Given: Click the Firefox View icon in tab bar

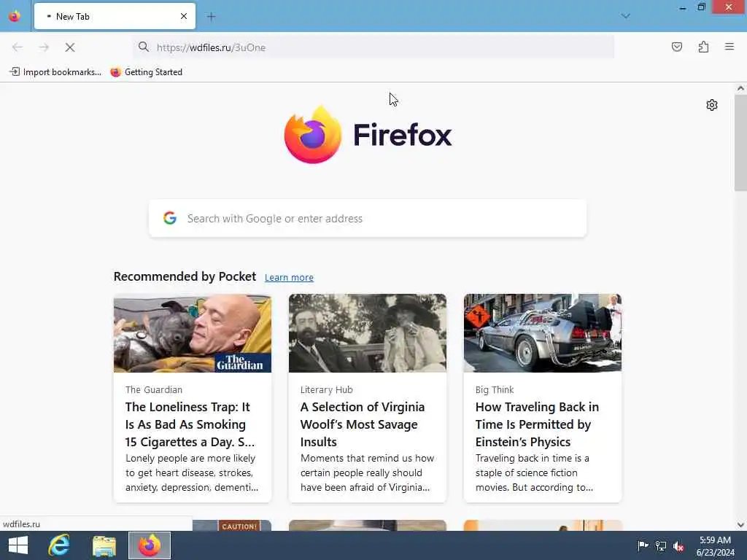Looking at the screenshot, I should 15,16.
